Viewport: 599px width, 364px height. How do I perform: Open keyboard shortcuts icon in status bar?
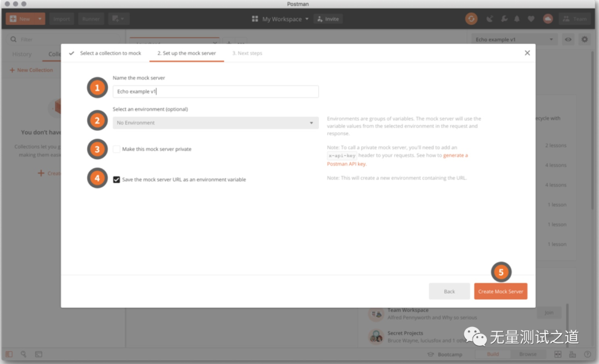572,354
